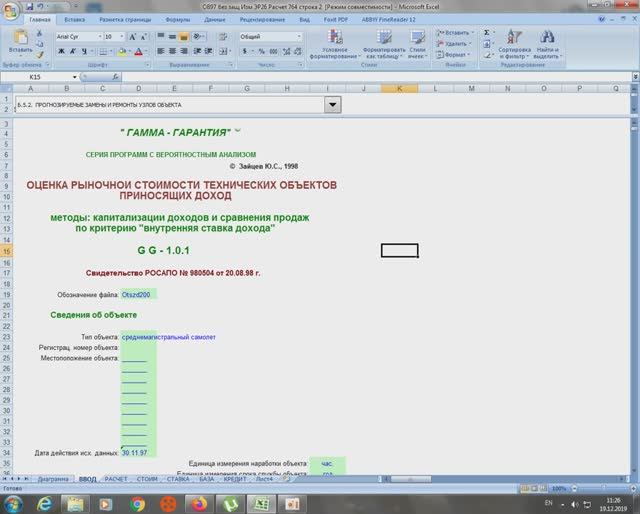Viewport: 640px width, 514px height.
Task: Click the comma style 000 icon
Action: (273, 51)
